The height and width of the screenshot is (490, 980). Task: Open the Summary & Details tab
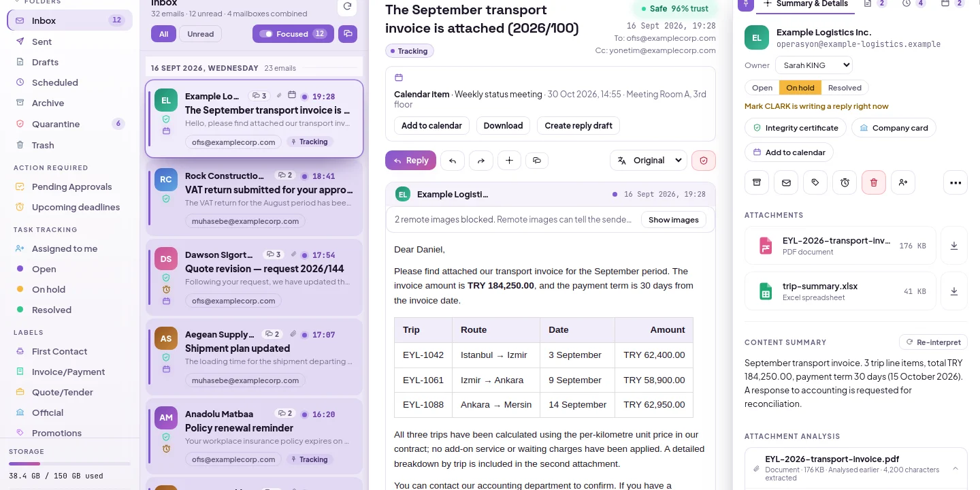tap(806, 4)
